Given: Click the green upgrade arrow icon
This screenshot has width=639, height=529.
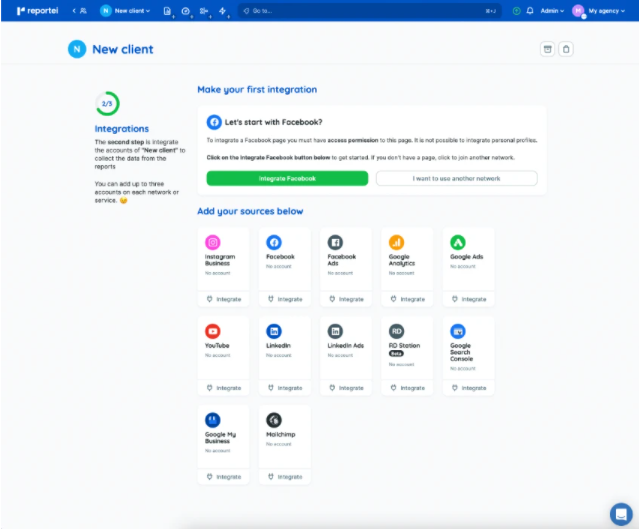Looking at the screenshot, I should 516,11.
